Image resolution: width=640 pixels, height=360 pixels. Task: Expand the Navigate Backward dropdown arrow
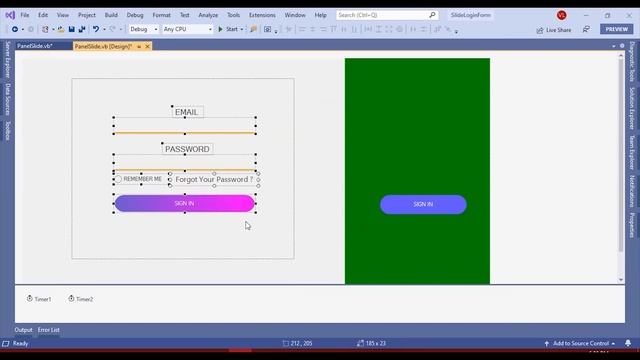point(22,29)
